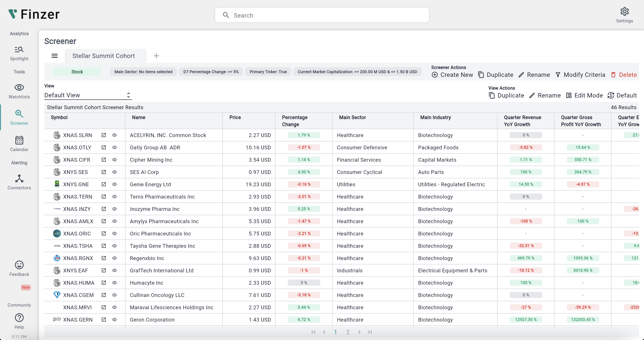Open the D7 Percentage Change filter chip
Viewport: 644px width, 340px height.
click(211, 72)
